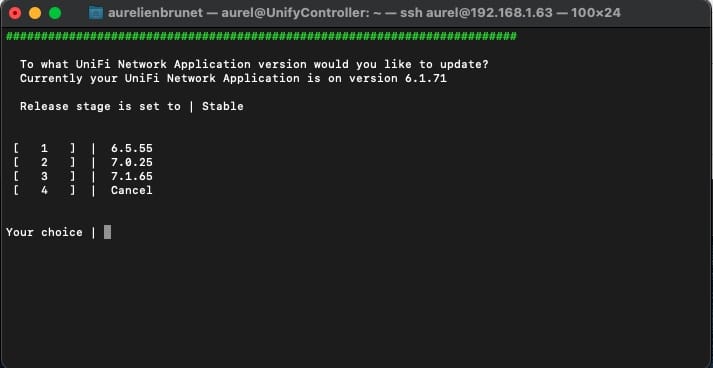Click the Cancel option in the list
The height and width of the screenshot is (368, 713).
pyautogui.click(x=132, y=191)
